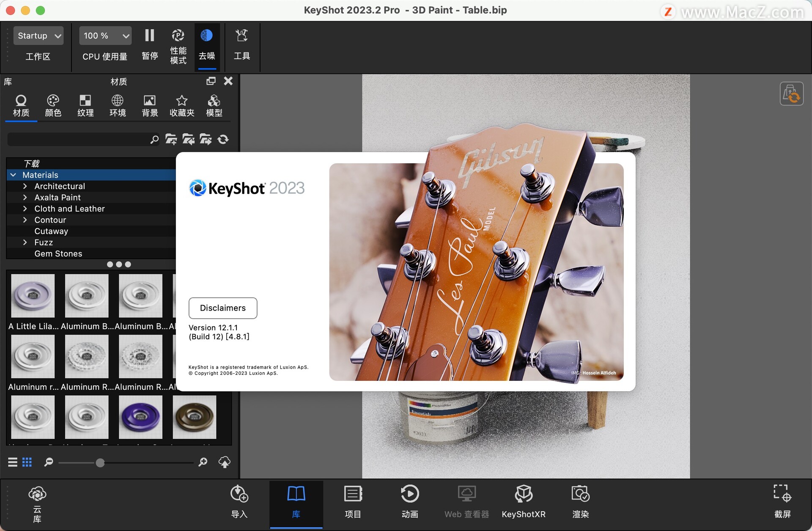Click the cloud upload button in library panel
812x531 pixels.
(224, 462)
